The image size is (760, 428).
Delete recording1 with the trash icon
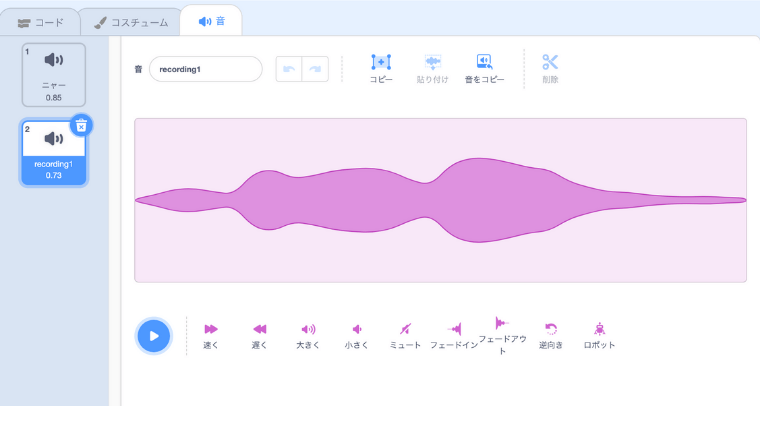(x=81, y=126)
